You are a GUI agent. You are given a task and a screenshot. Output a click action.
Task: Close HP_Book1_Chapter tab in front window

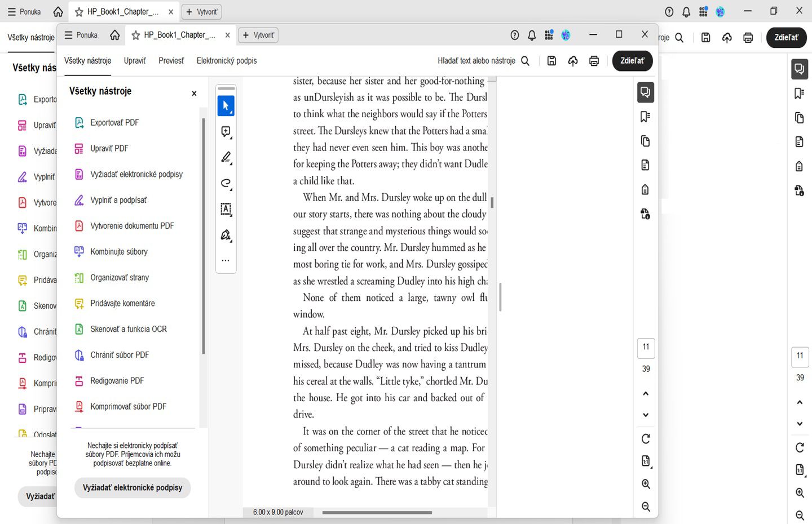227,35
